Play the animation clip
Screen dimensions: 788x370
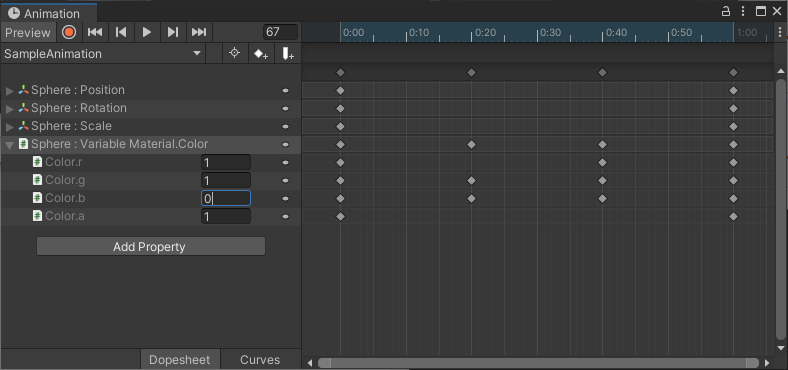[147, 32]
